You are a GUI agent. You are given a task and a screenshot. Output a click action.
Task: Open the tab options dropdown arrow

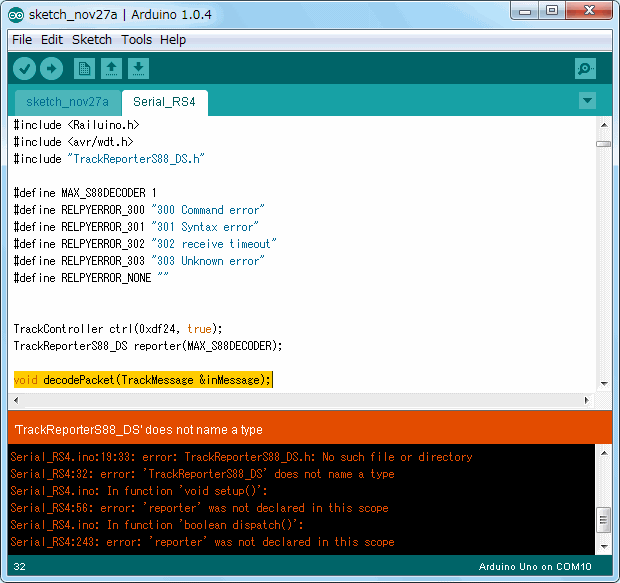pyautogui.click(x=587, y=100)
